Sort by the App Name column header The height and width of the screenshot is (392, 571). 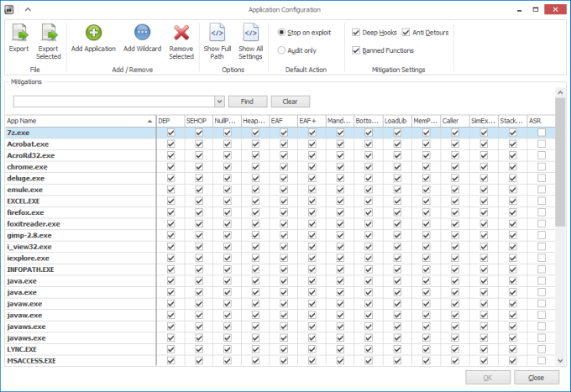[76, 121]
